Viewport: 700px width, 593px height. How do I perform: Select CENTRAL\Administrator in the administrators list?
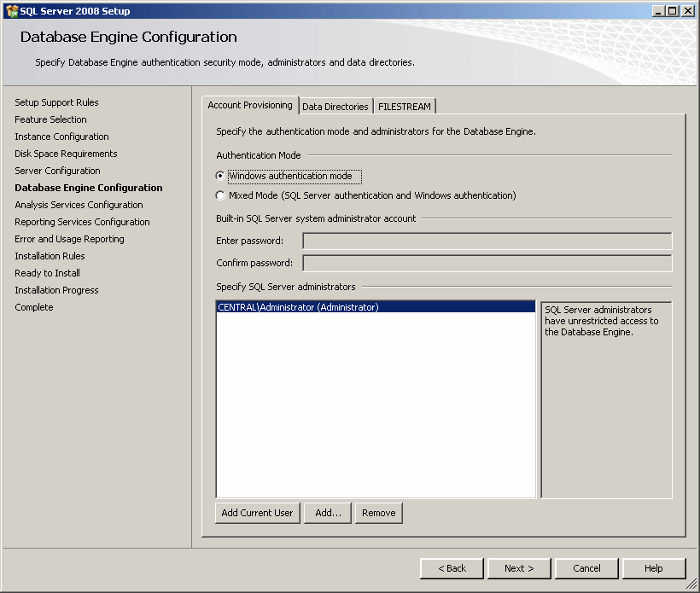click(x=376, y=307)
